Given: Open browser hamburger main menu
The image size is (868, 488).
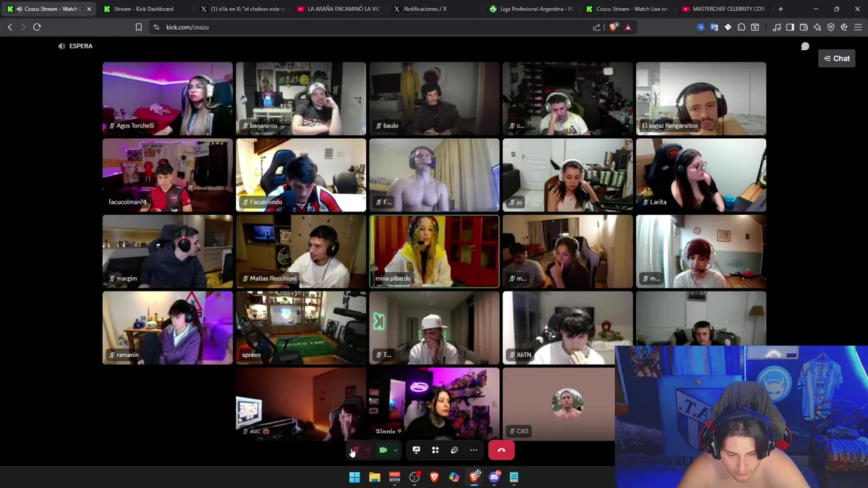Looking at the screenshot, I should [x=858, y=27].
